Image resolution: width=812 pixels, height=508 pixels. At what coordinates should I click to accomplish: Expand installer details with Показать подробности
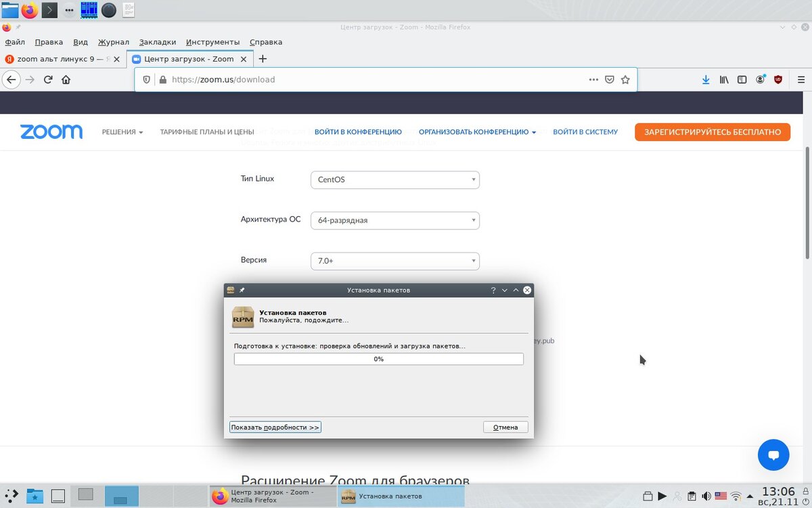click(x=275, y=427)
